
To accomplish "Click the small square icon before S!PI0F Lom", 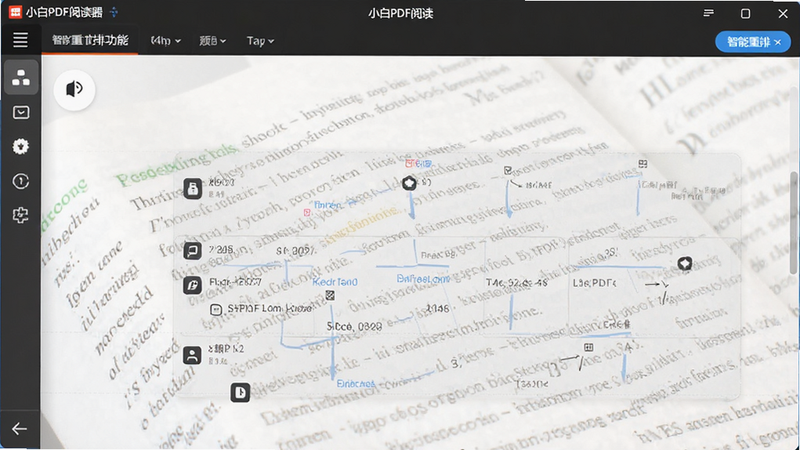I will click(216, 309).
